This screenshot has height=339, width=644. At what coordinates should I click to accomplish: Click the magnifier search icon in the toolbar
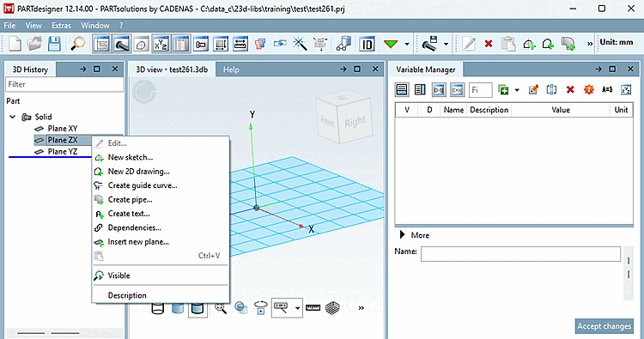(x=77, y=44)
